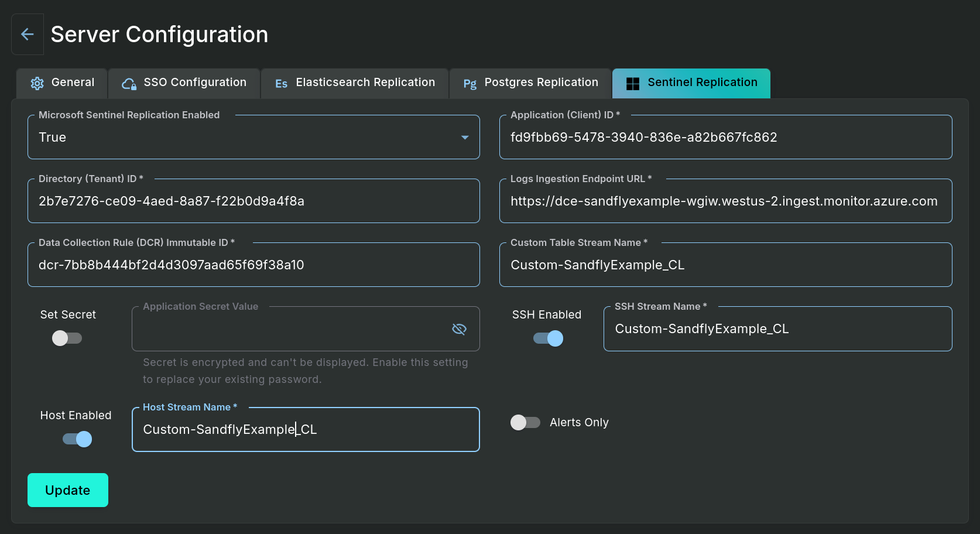Click the Postgres Pg icon
Viewport: 980px width, 534px height.
tap(470, 84)
